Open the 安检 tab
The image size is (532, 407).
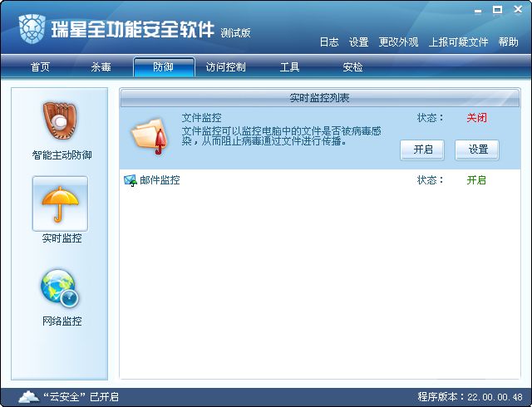click(352, 66)
